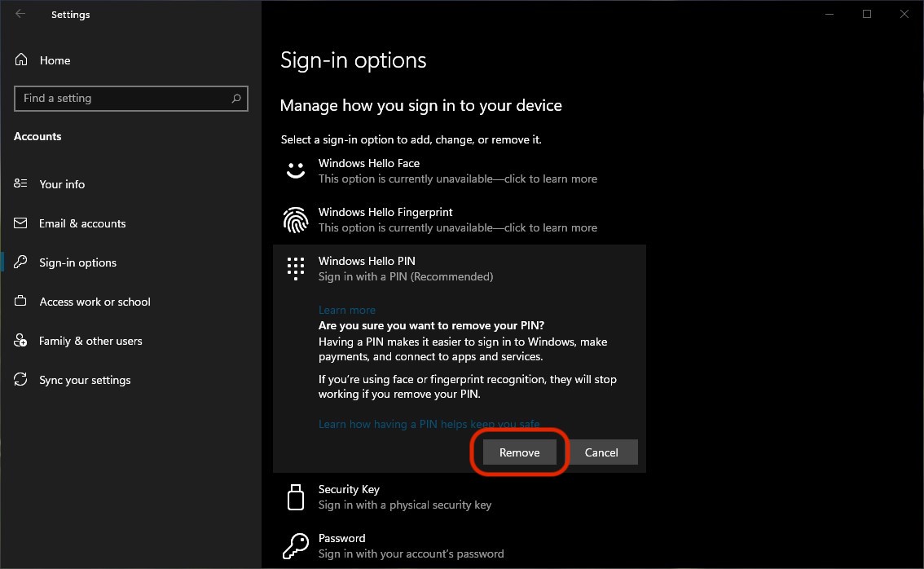924x569 pixels.
Task: Click 'Are you sure you want to remove your PIN?'
Action: [x=431, y=325]
